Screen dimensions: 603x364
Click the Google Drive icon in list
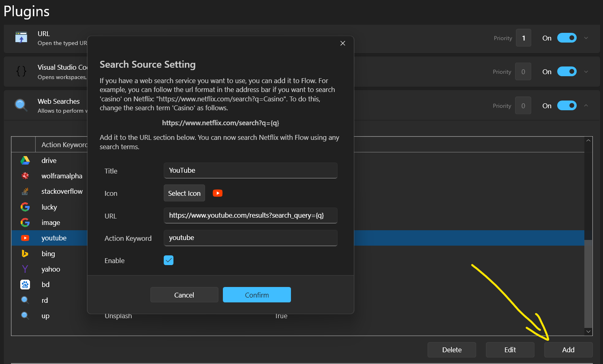point(25,161)
